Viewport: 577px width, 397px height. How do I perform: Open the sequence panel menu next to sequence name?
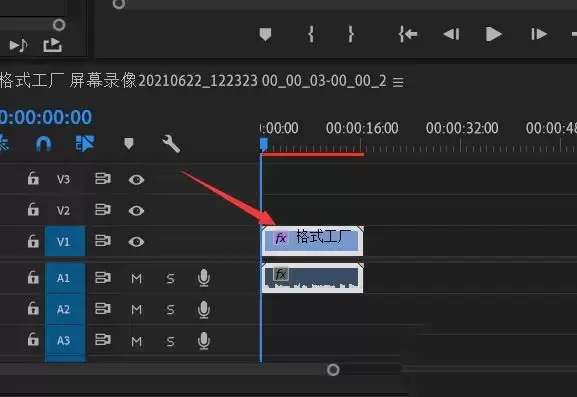(x=398, y=82)
